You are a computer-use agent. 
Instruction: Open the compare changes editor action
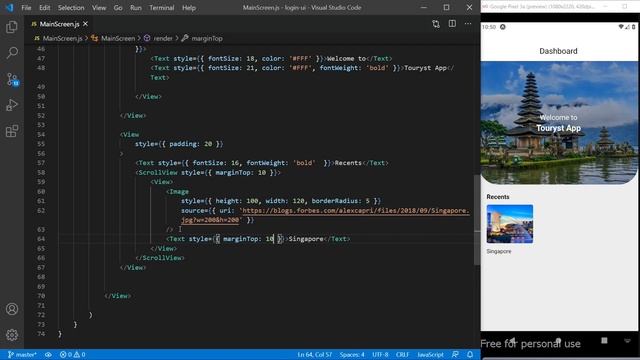436,24
